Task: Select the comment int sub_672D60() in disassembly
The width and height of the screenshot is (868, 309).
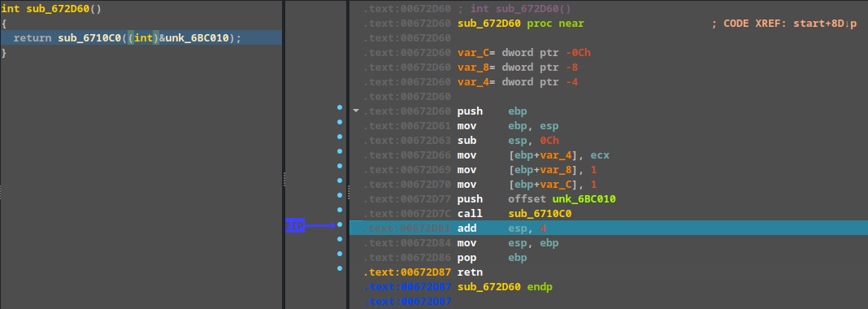Action: 514,10
